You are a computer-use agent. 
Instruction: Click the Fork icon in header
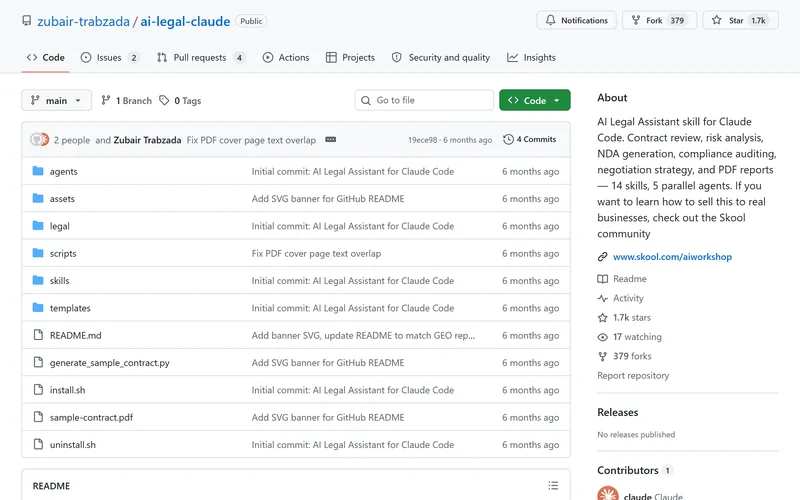click(x=636, y=20)
